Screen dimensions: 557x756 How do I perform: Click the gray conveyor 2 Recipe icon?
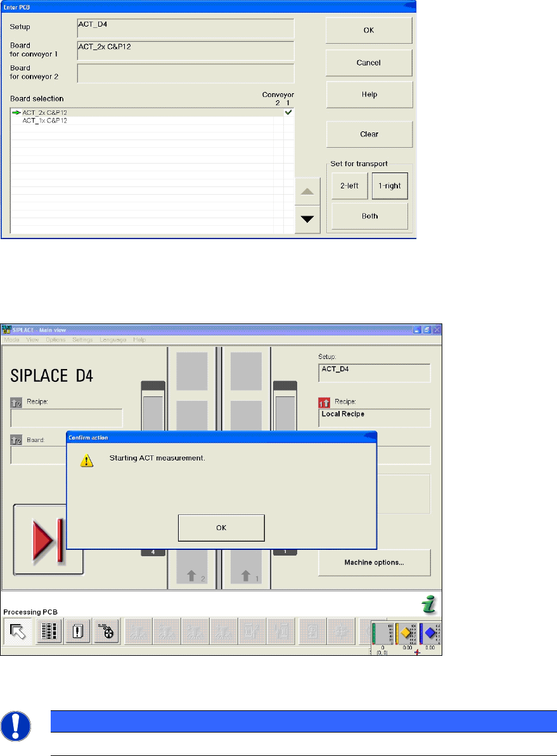pyautogui.click(x=16, y=403)
